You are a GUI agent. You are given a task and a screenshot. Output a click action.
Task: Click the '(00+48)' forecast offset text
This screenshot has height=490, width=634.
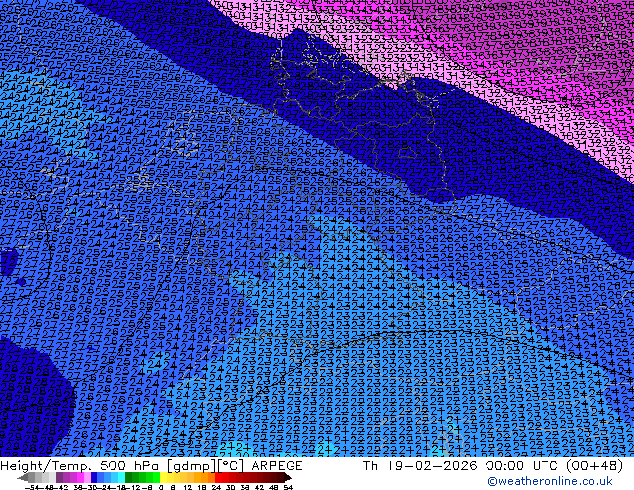(x=595, y=466)
